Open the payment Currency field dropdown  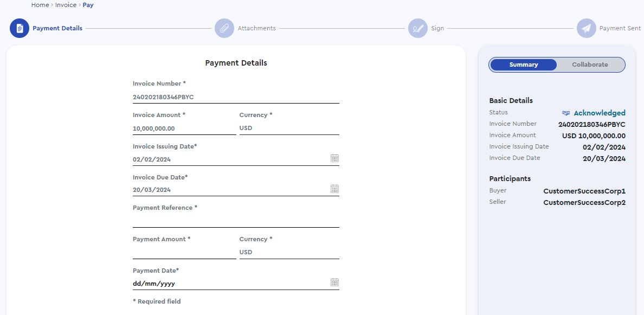[289, 252]
